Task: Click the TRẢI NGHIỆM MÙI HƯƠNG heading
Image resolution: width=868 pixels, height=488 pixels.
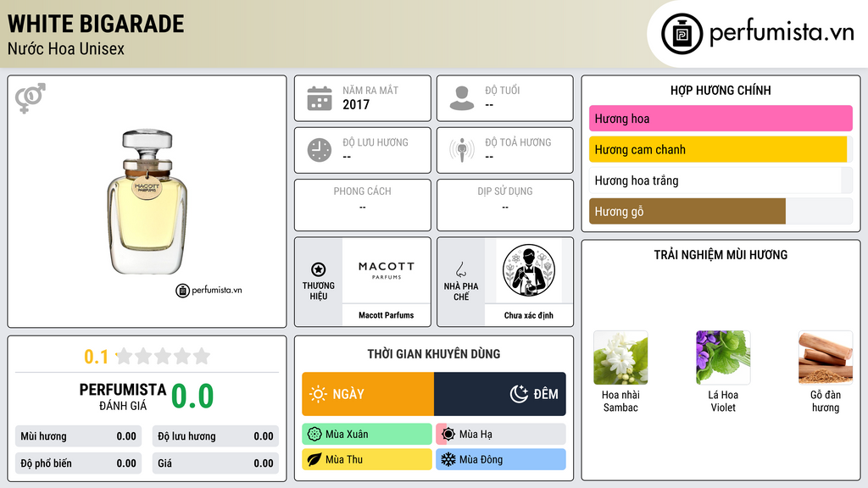Action: point(721,255)
